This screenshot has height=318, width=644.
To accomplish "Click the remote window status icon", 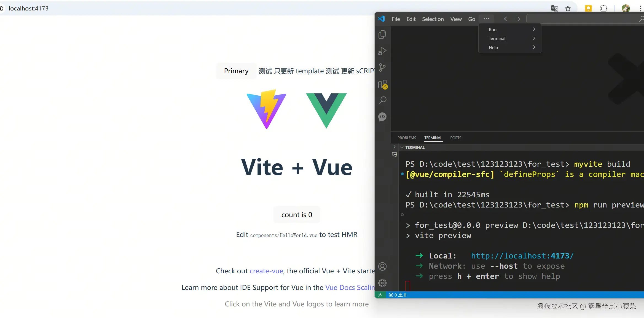I will pos(380,295).
